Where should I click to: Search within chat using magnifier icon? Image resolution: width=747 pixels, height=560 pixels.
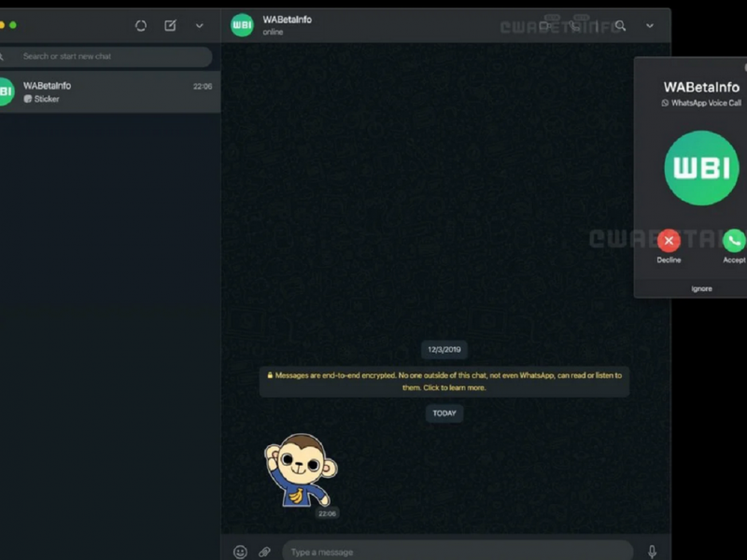pos(620,26)
